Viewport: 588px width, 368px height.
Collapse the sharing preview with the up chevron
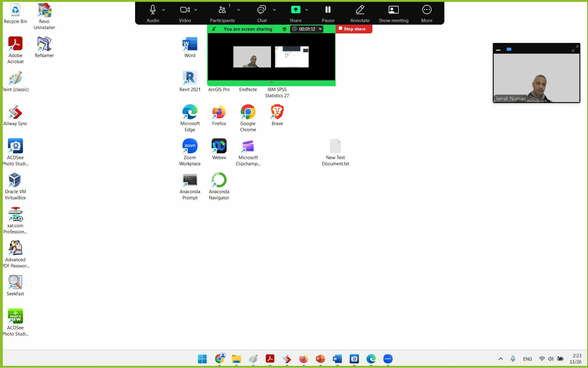click(x=271, y=82)
